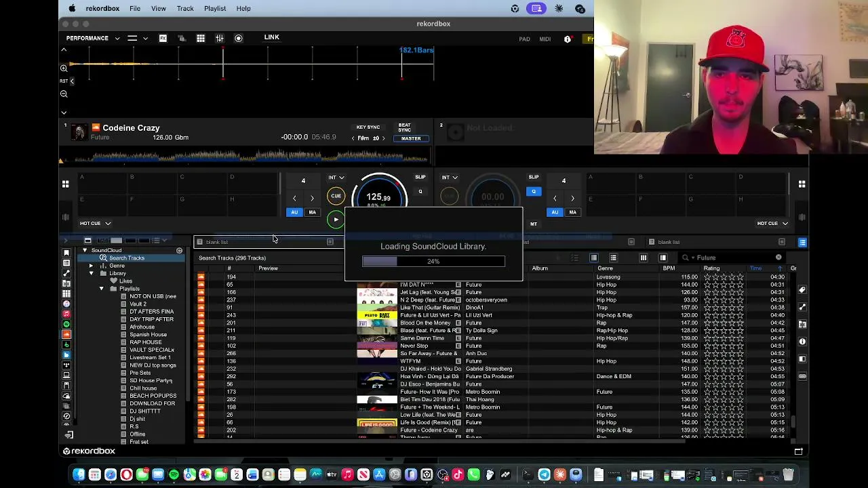Screen dimensions: 868x488
Task: Open the FX panel icon
Action: coord(163,39)
